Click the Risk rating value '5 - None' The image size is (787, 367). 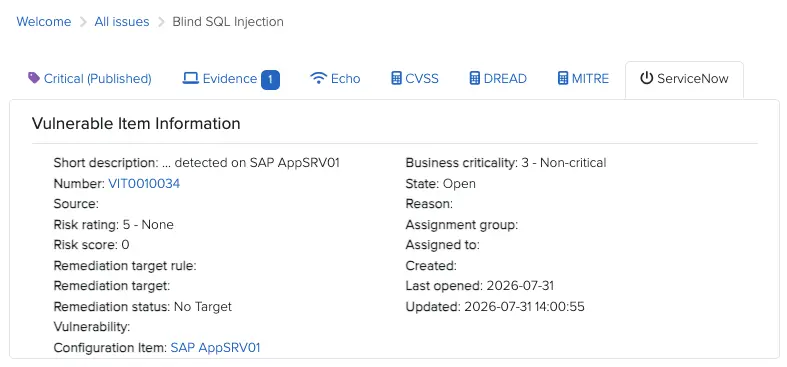click(148, 224)
